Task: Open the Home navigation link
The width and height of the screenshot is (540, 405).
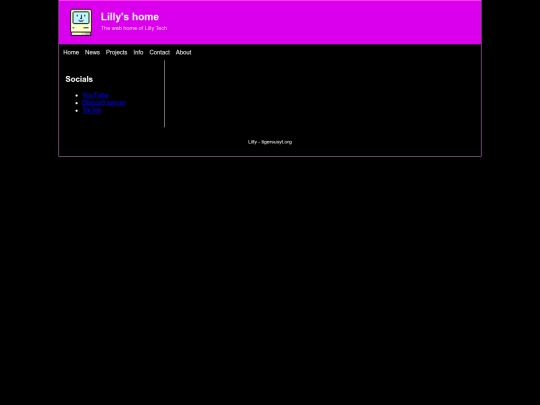Action: 71,52
